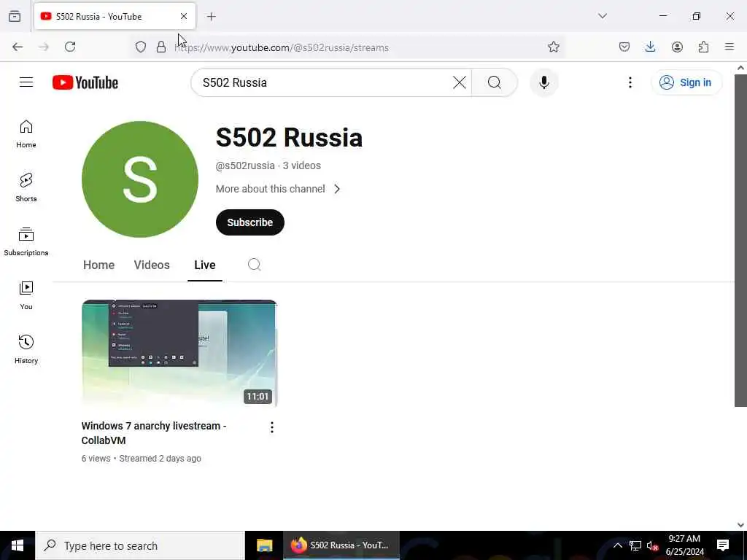Select the Live tab
The height and width of the screenshot is (560, 747).
coord(205,265)
